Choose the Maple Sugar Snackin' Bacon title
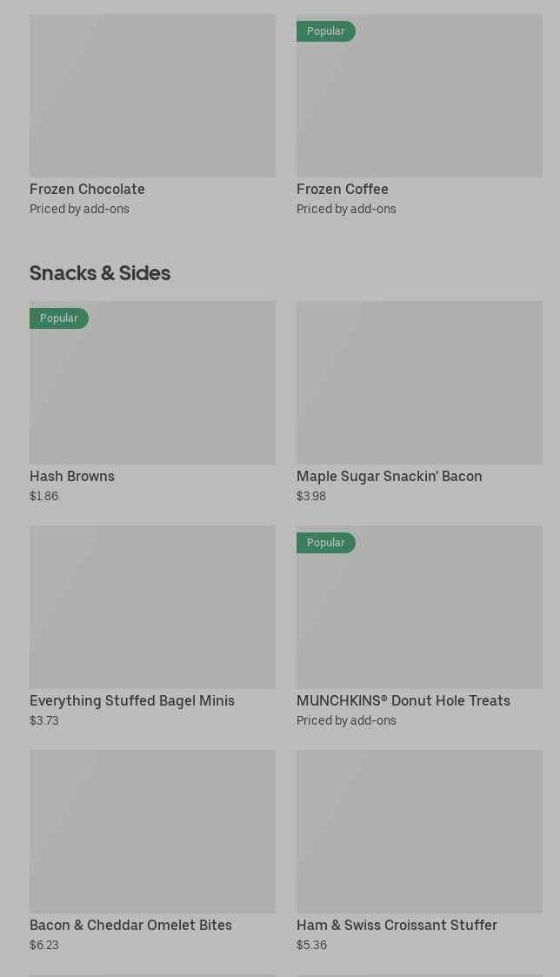Image resolution: width=560 pixels, height=977 pixels. 389,476
